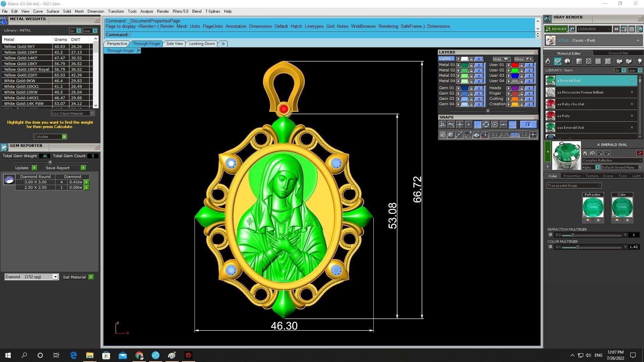The height and width of the screenshot is (362, 644).
Task: Open the color wheel under Refraction thumbnail
Action: pyautogui.click(x=588, y=221)
